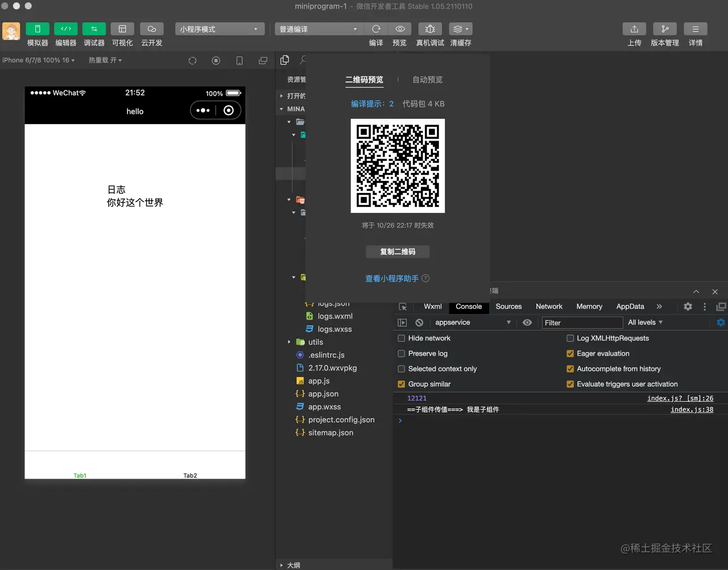The height and width of the screenshot is (570, 728).
Task: Select the element inspector icon in devtools
Action: (403, 307)
